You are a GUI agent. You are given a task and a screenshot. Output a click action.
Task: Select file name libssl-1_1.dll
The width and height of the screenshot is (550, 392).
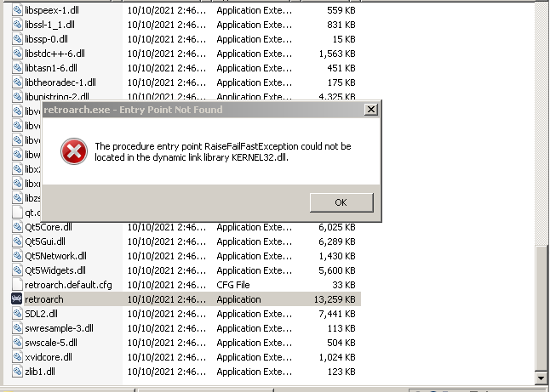(x=50, y=25)
